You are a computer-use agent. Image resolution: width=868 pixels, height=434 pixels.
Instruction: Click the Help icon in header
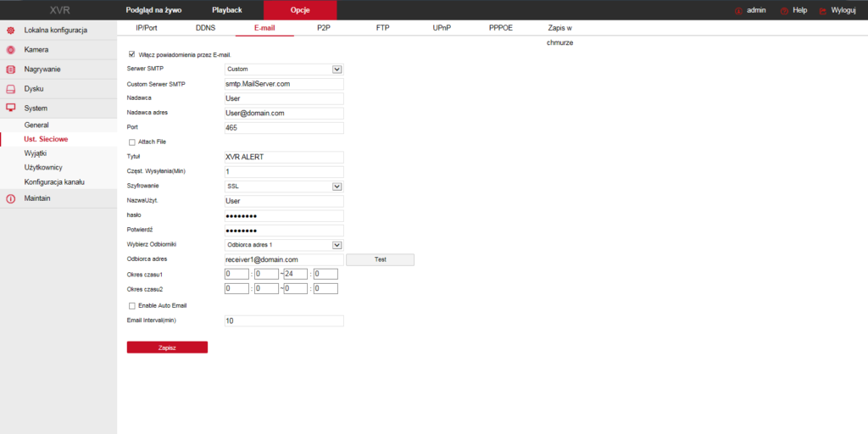784,10
